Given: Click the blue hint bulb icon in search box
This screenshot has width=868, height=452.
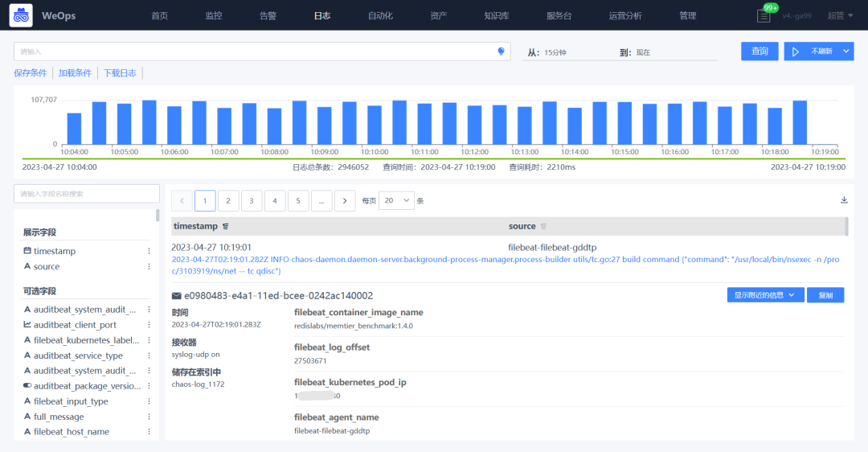Looking at the screenshot, I should 501,51.
